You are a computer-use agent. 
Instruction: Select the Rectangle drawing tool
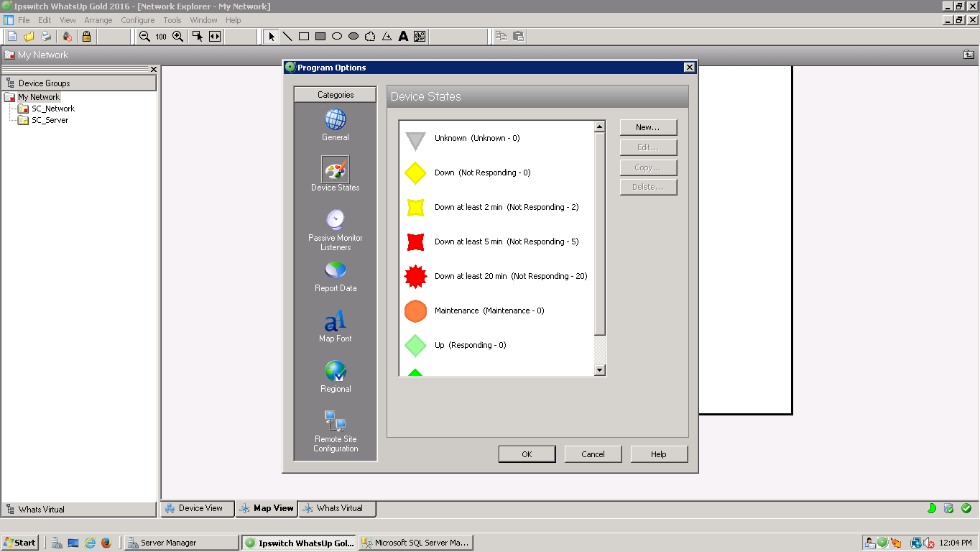coord(304,36)
